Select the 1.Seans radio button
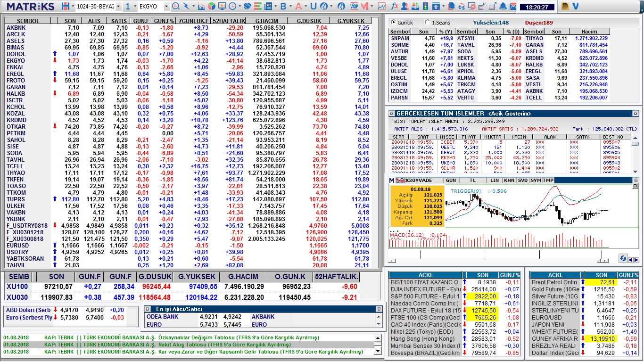Image resolution: width=644 pixels, height=362 pixels. pos(427,22)
